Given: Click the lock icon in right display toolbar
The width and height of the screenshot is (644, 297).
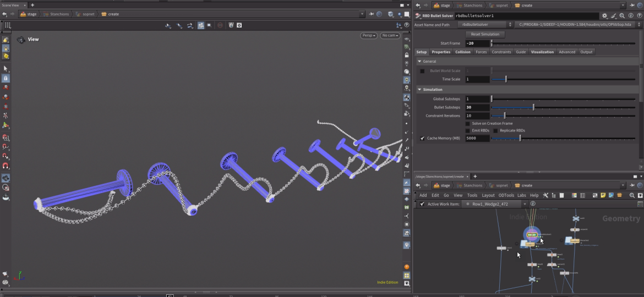Looking at the screenshot, I should 407,55.
